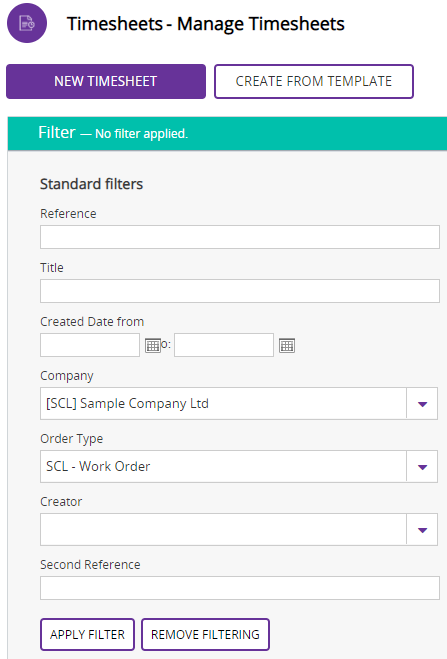Click Remove Filtering button
447x659 pixels.
pyautogui.click(x=205, y=634)
